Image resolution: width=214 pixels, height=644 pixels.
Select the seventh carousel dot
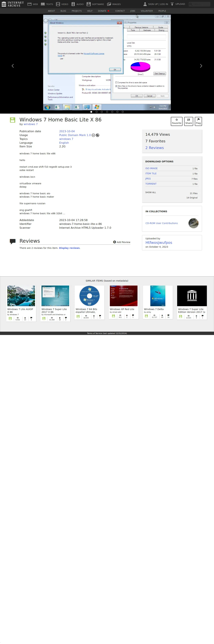[x=122, y=112]
